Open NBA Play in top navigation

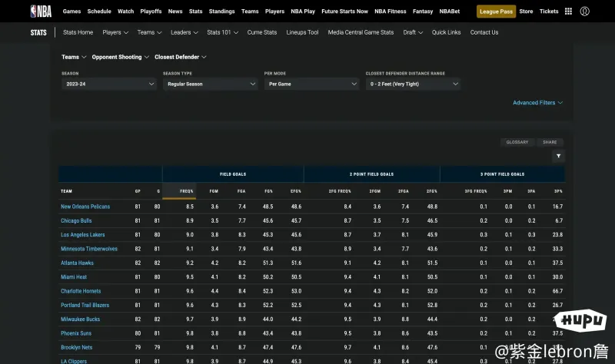[303, 12]
